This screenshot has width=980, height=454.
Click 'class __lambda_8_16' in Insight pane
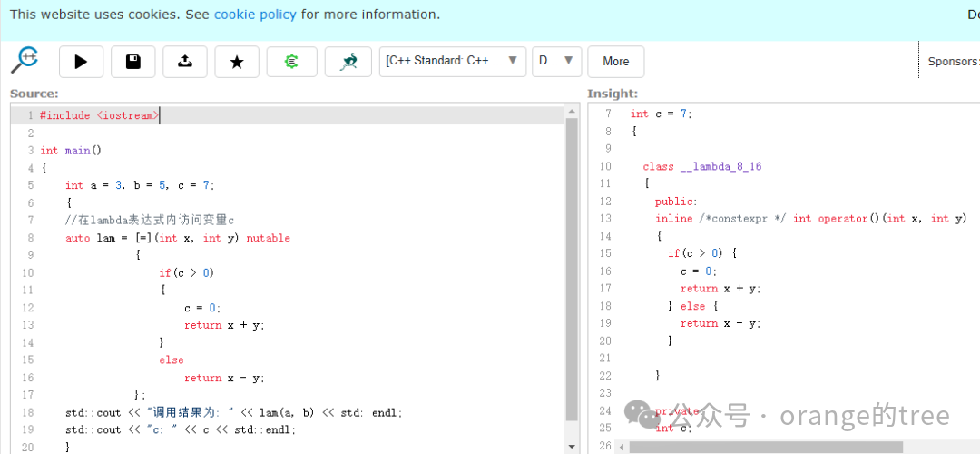click(x=701, y=166)
